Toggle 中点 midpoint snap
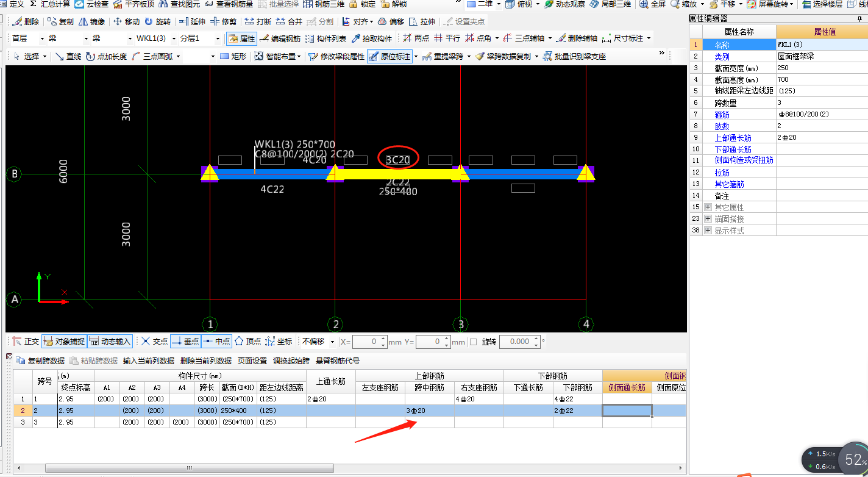This screenshot has height=477, width=868. pyautogui.click(x=217, y=342)
